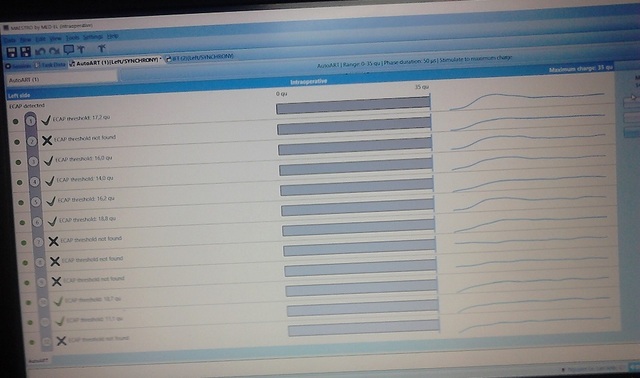The height and width of the screenshot is (378, 640).
Task: Toggle the green dot for electrode 7
Action: click(x=24, y=242)
